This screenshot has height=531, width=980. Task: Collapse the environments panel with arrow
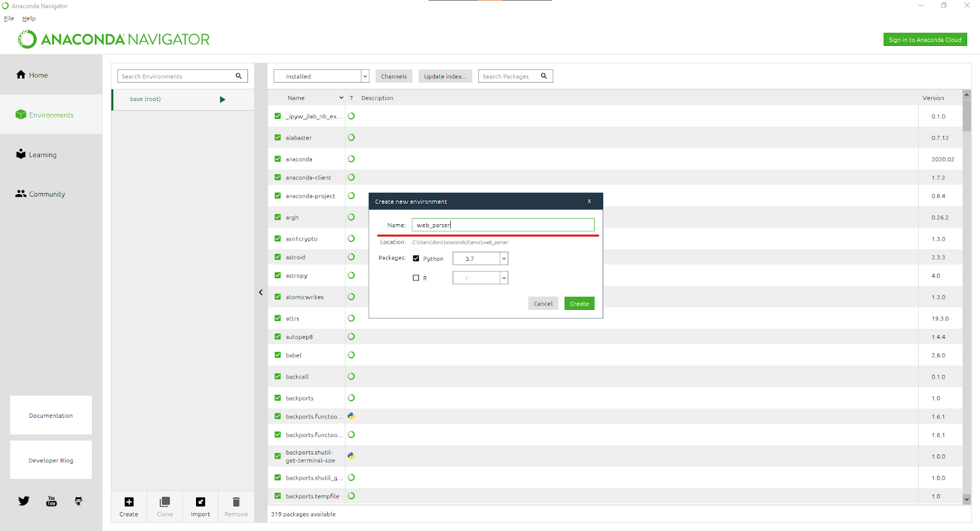(261, 292)
